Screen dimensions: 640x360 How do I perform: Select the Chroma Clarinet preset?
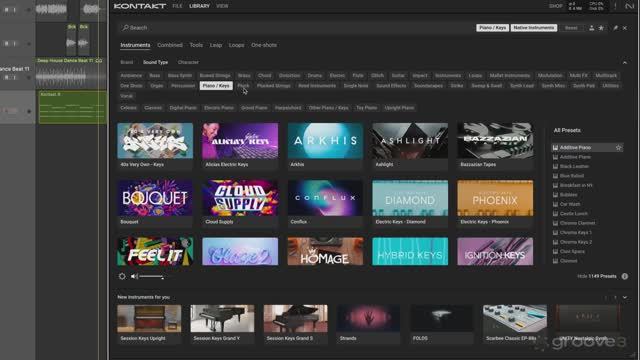coord(577,223)
